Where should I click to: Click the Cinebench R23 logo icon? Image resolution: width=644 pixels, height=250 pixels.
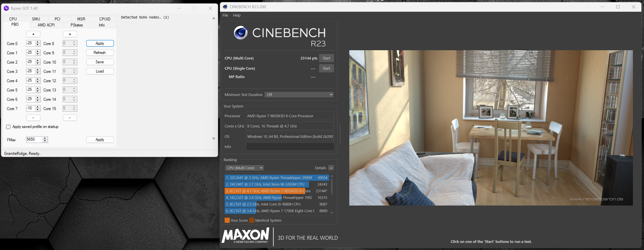pyautogui.click(x=240, y=33)
